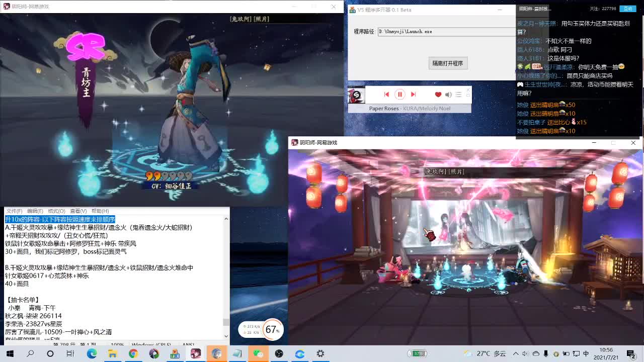Open the 格式(O) menu in Notepad
644x362 pixels.
[x=56, y=211]
